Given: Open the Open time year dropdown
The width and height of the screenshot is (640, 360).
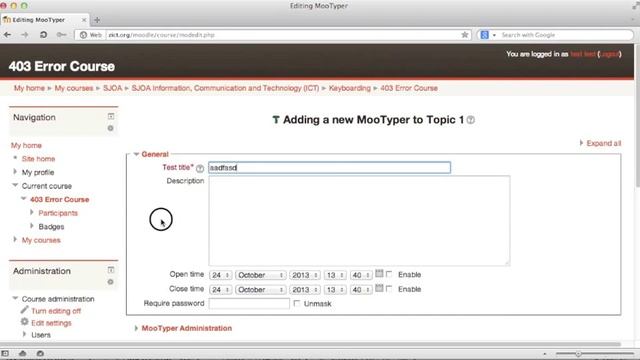Looking at the screenshot, I should pos(305,276).
